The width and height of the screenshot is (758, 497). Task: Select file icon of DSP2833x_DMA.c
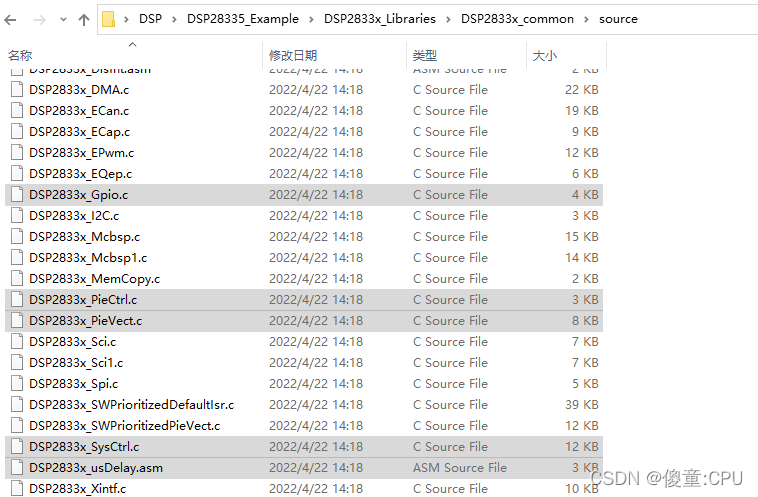click(x=17, y=90)
